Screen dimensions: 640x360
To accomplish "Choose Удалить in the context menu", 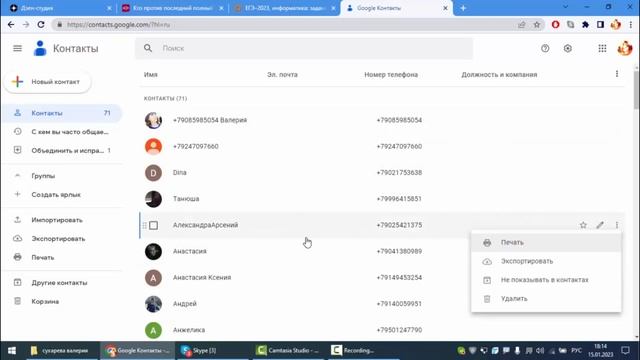I will click(x=546, y=299).
